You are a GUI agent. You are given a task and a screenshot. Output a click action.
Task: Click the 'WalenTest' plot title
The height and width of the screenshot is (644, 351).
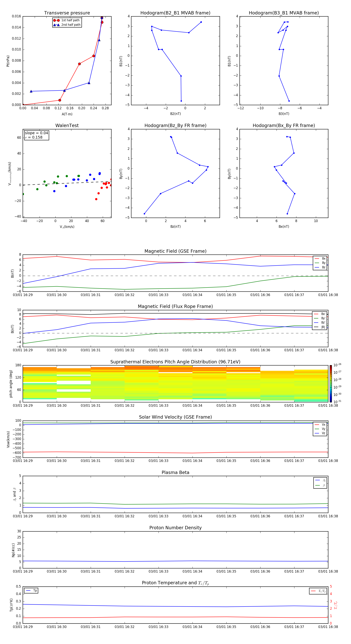(67, 125)
